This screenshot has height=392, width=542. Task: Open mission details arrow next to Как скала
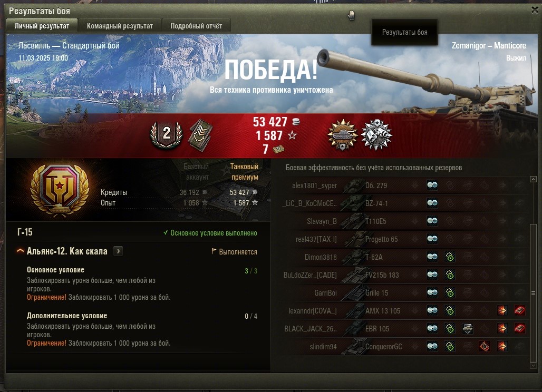click(118, 251)
